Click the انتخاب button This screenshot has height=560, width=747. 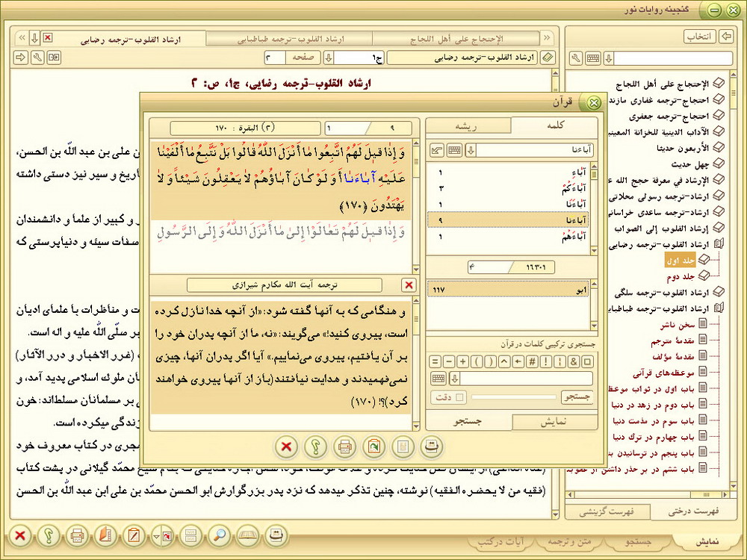coord(700,37)
